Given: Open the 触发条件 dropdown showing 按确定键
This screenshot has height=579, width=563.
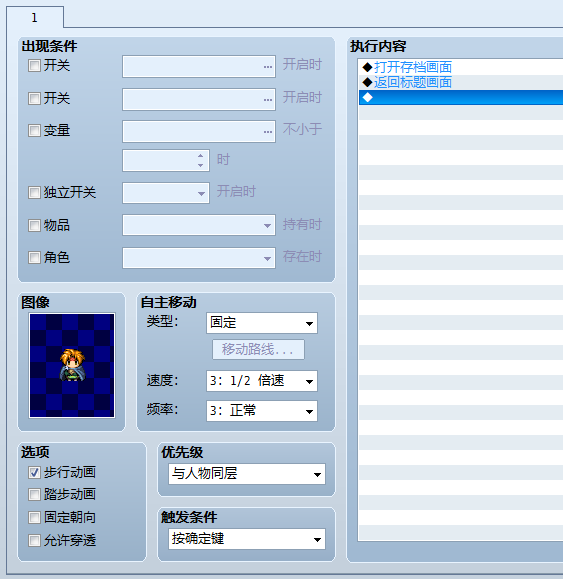Looking at the screenshot, I should coord(247,539).
